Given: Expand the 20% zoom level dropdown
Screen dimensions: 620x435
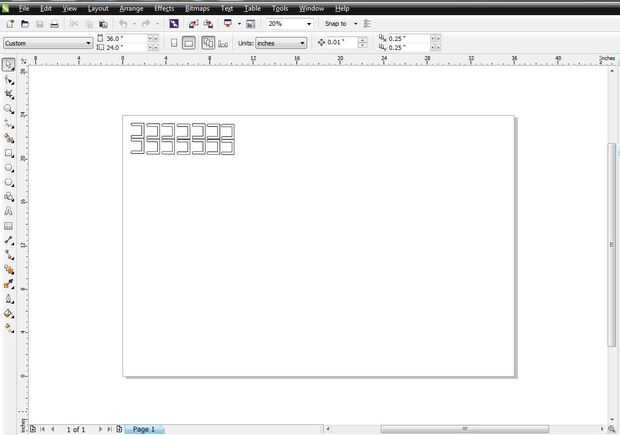Looking at the screenshot, I should pyautogui.click(x=309, y=24).
